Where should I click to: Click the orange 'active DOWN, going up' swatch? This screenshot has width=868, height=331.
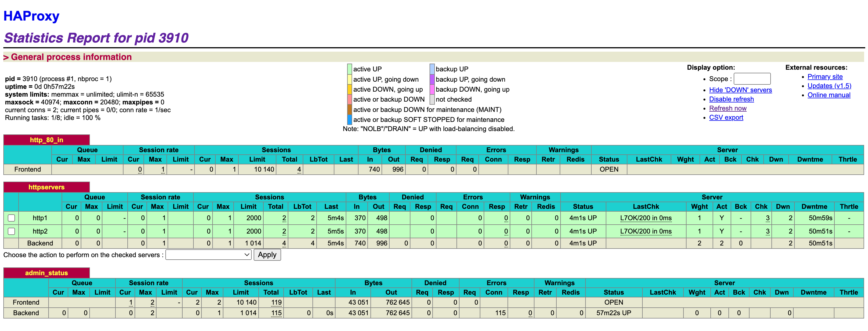349,89
